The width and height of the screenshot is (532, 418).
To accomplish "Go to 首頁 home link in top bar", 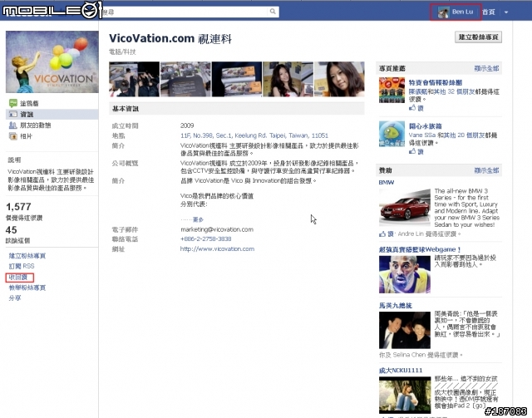I will point(489,12).
